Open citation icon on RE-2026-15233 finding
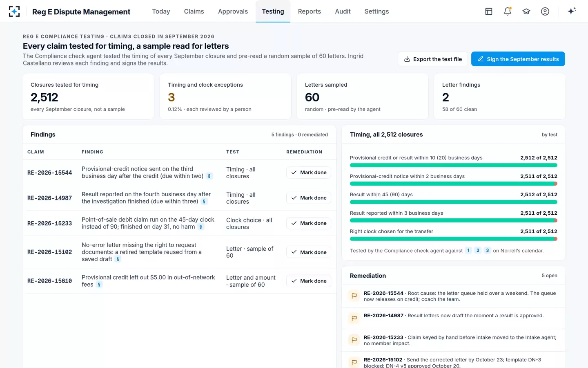The image size is (588, 368). click(x=200, y=227)
